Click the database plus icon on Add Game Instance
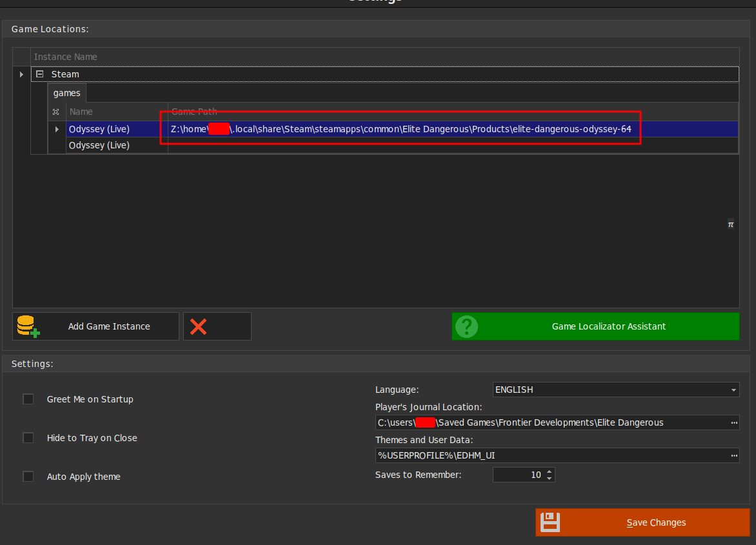This screenshot has width=756, height=545. click(x=28, y=326)
